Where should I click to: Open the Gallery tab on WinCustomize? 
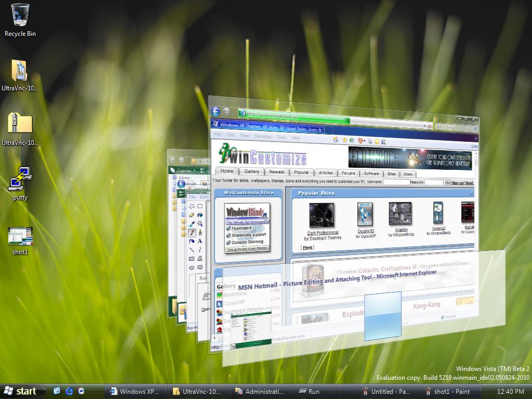252,172
